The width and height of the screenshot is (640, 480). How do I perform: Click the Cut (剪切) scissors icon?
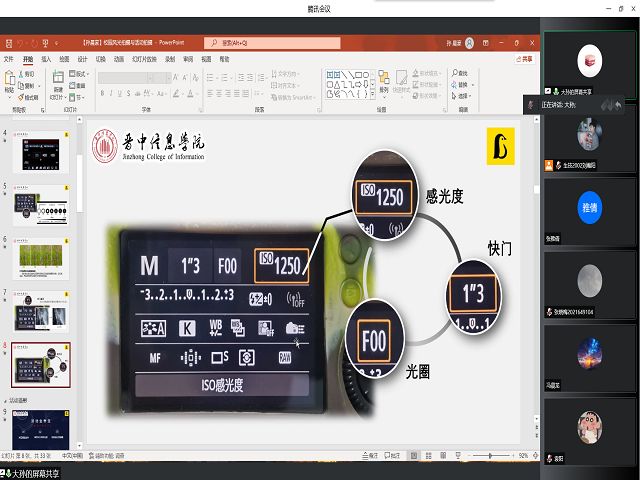[21, 74]
